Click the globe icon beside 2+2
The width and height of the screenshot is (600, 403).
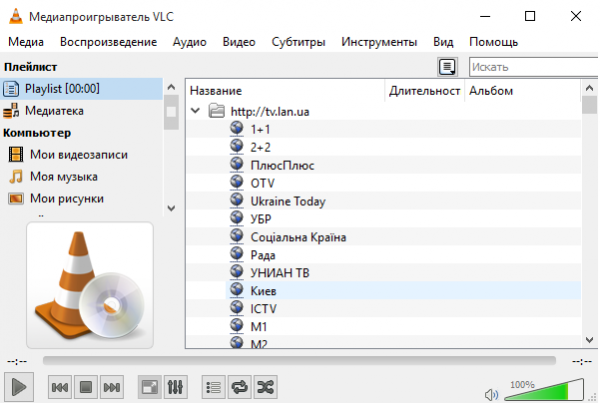(x=237, y=147)
